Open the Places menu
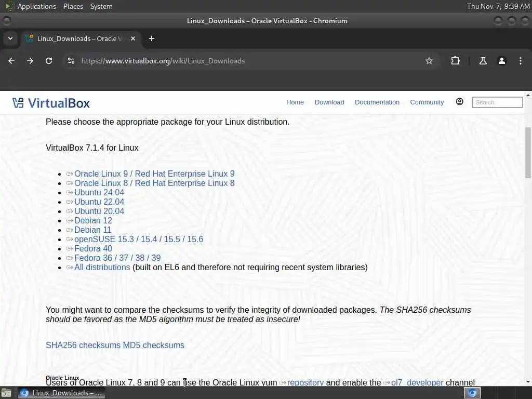The width and height of the screenshot is (532, 399). pos(73,6)
